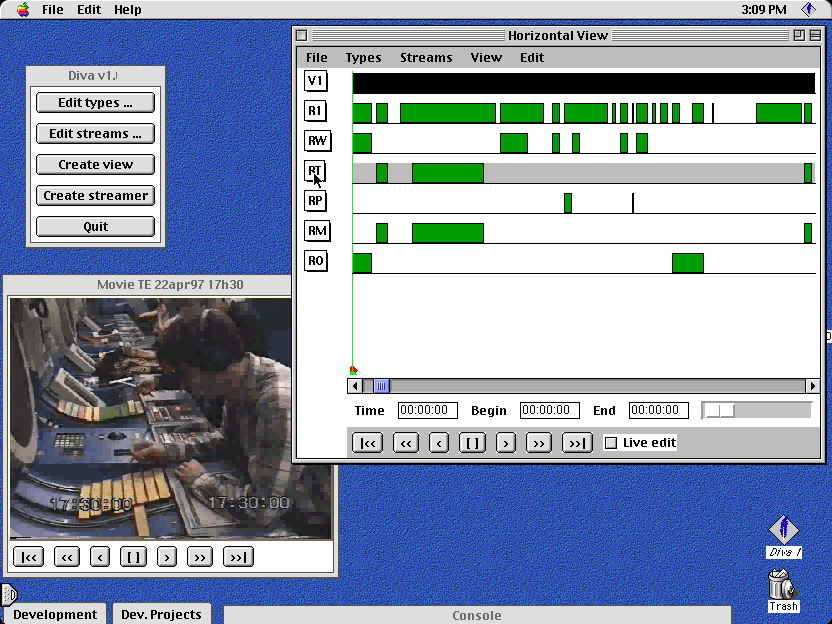Image resolution: width=832 pixels, height=624 pixels.
Task: Enable the Live edit checkbox
Action: point(611,443)
